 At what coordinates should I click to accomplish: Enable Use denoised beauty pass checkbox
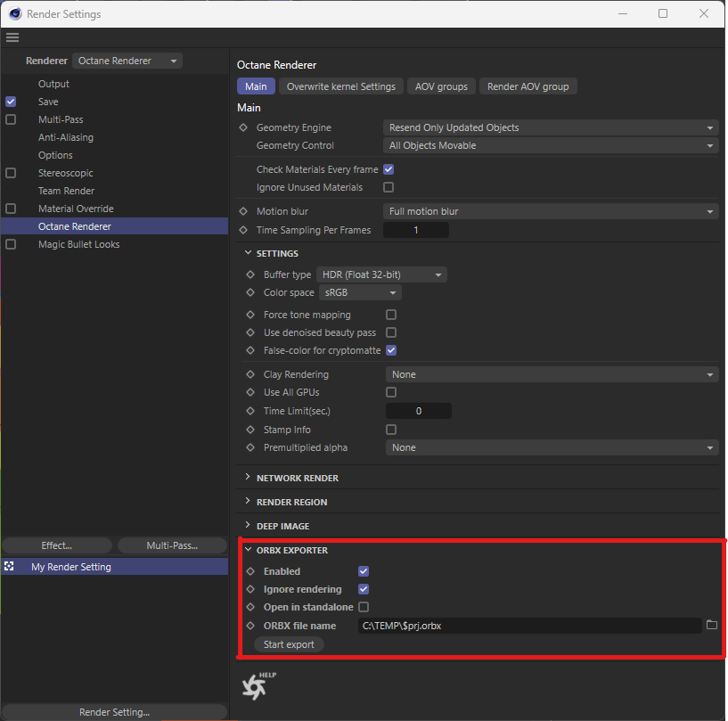coord(391,332)
